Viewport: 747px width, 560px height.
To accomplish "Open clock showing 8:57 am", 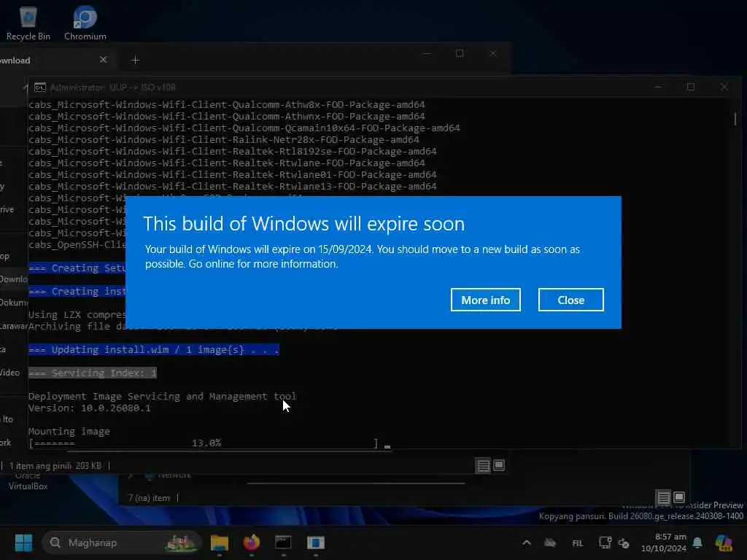I will coord(664,542).
